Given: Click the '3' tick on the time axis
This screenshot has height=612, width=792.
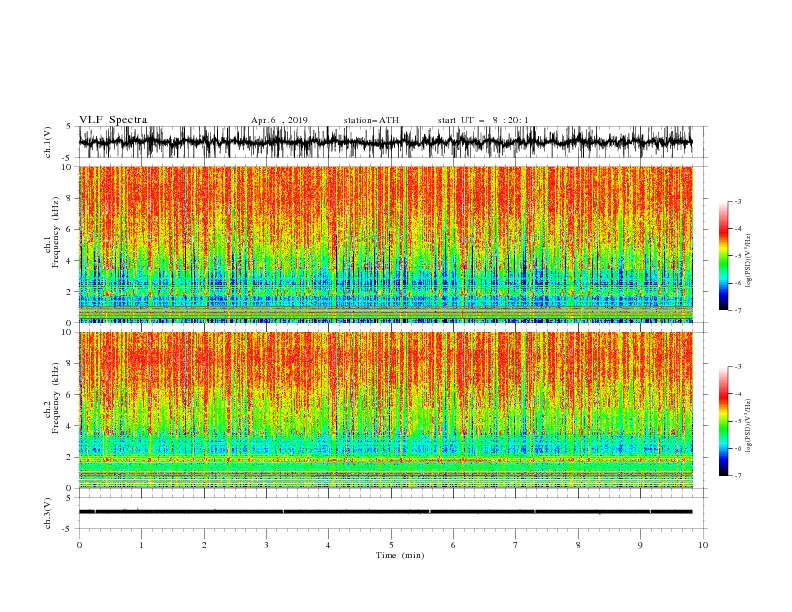Looking at the screenshot, I should pos(266,545).
